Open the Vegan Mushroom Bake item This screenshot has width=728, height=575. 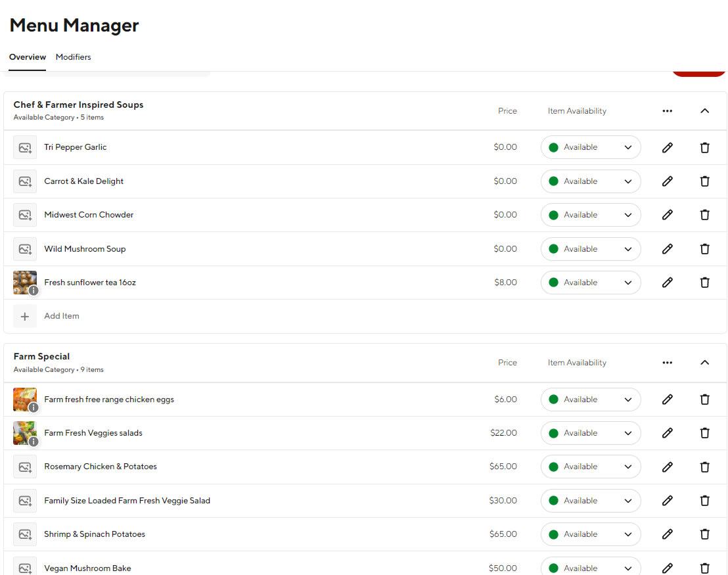87,568
